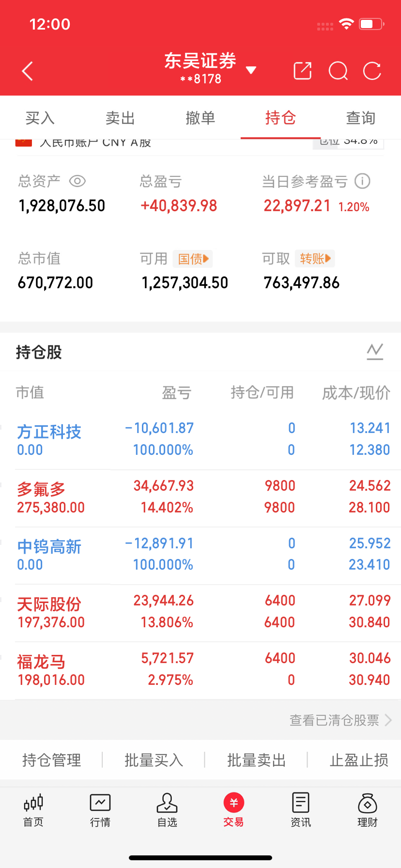Image resolution: width=401 pixels, height=868 pixels.
Task: Tap 天际股份 current price 30.840
Action: click(370, 622)
